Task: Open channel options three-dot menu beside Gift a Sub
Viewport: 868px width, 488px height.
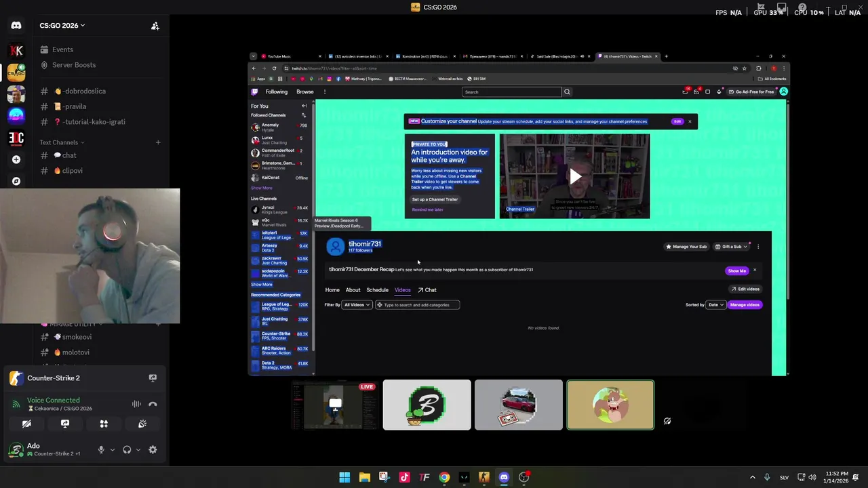Action: coord(757,247)
